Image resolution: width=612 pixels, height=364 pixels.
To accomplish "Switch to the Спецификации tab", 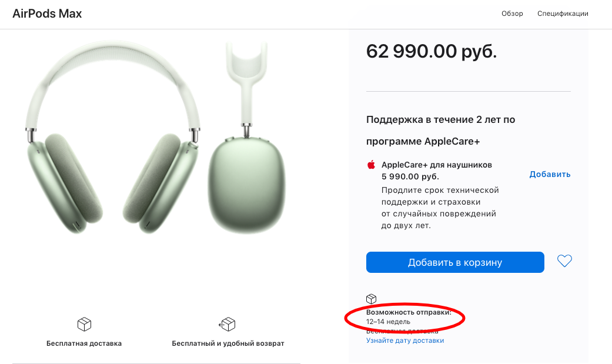I will click(x=563, y=14).
